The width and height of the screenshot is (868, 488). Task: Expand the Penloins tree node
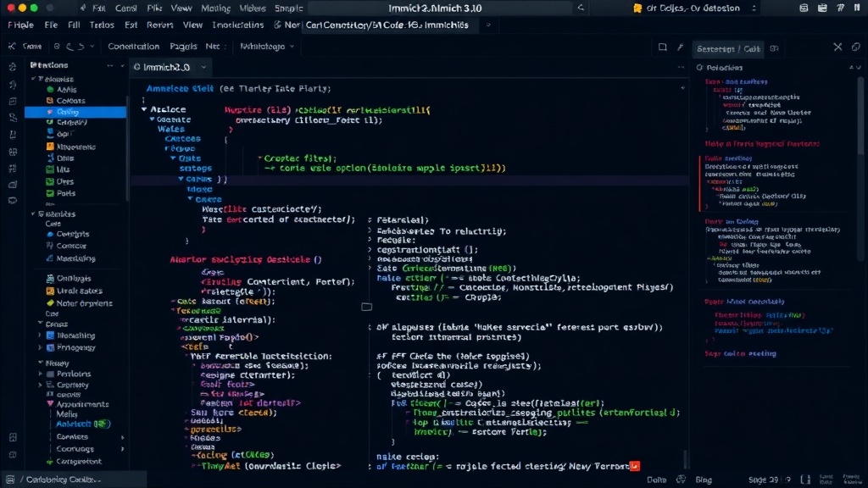point(40,374)
